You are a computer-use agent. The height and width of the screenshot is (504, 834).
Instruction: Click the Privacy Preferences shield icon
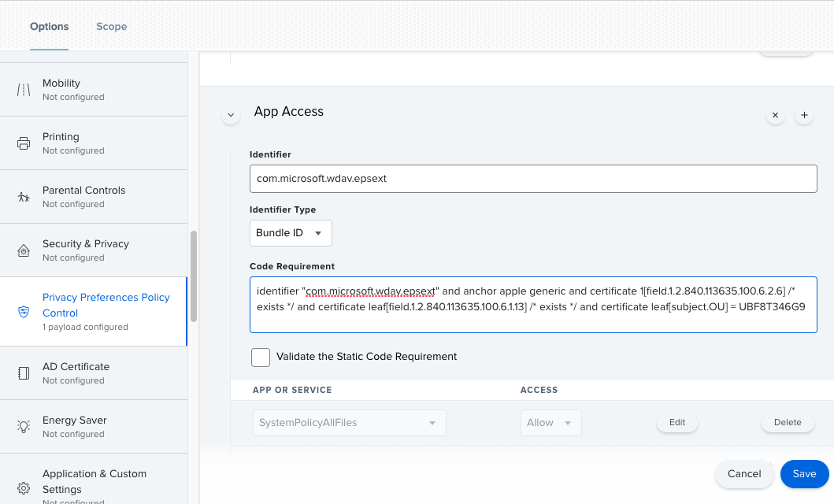coord(24,311)
